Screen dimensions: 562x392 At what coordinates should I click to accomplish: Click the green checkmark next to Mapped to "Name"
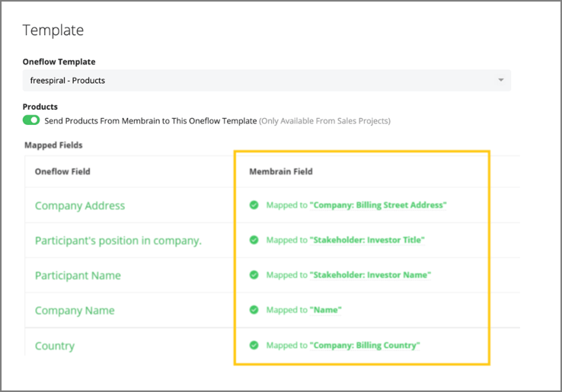click(x=254, y=310)
